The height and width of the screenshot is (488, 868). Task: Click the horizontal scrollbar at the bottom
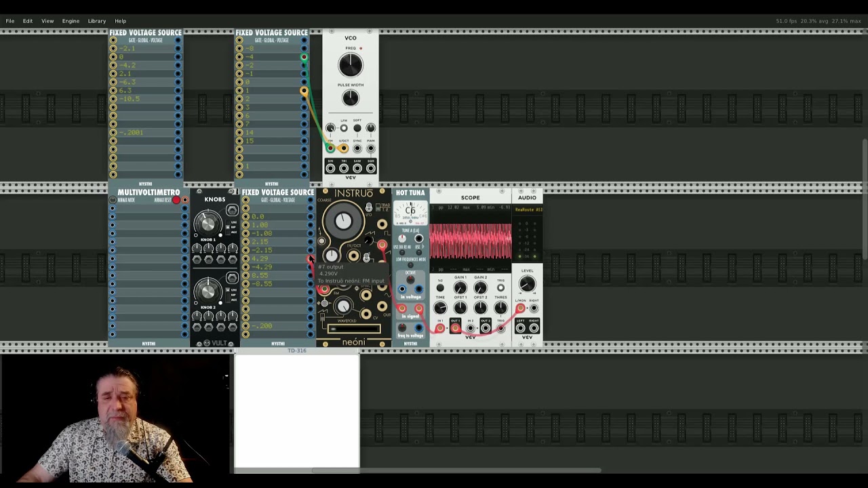tap(456, 470)
